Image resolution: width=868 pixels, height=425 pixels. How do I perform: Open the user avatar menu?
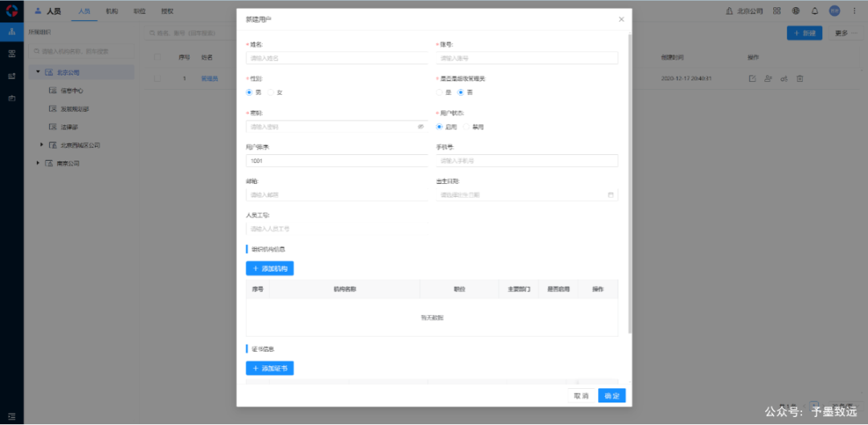pos(834,10)
